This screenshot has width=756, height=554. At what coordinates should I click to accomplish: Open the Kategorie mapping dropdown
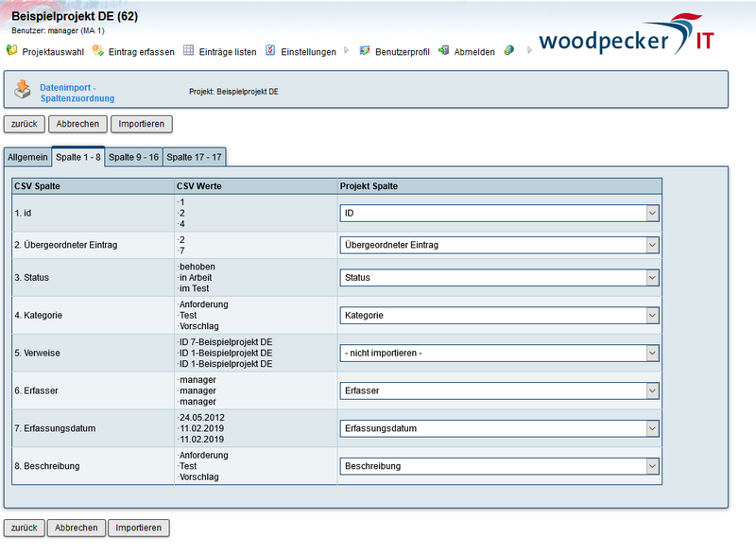[x=652, y=315]
